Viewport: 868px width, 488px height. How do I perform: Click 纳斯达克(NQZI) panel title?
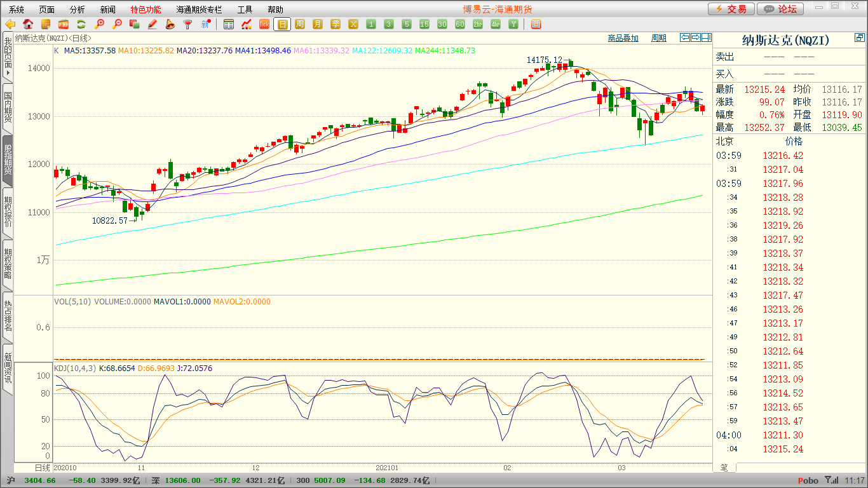click(785, 40)
